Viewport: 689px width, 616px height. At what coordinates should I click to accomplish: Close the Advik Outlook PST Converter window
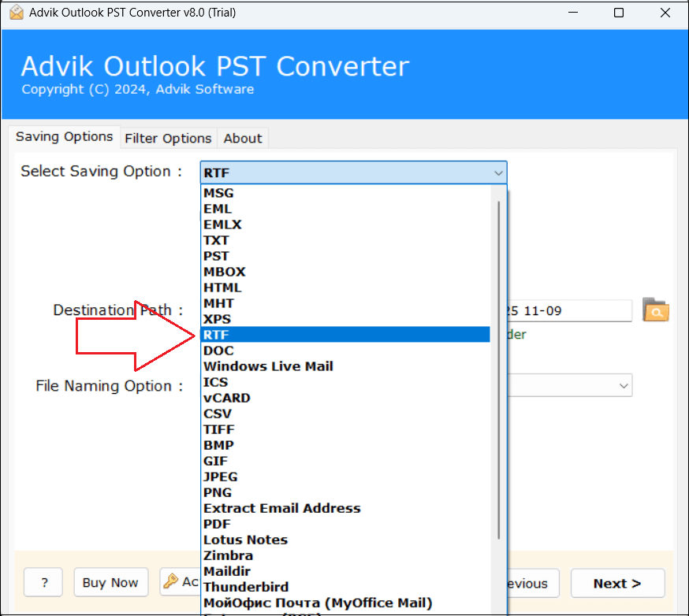[x=665, y=13]
